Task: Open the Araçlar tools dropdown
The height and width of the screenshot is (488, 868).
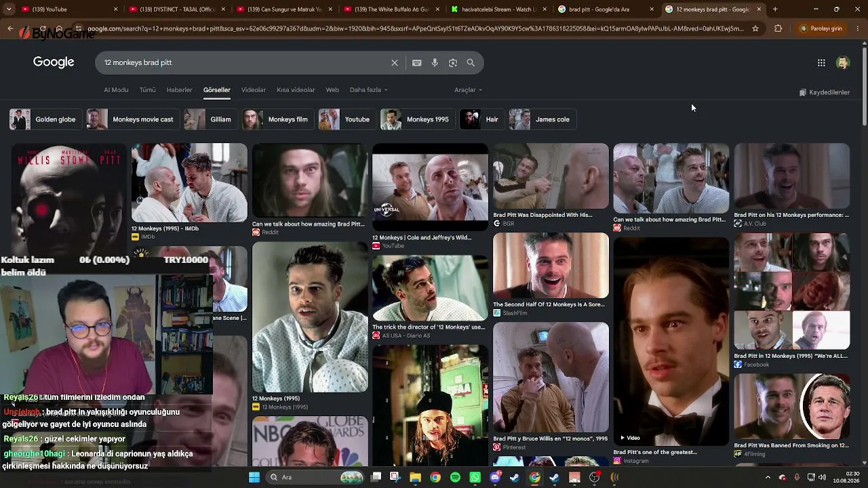Action: 468,89
